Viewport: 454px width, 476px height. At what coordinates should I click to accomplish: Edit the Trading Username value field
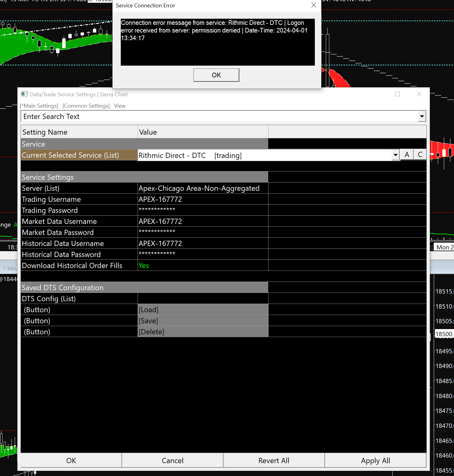(x=203, y=199)
